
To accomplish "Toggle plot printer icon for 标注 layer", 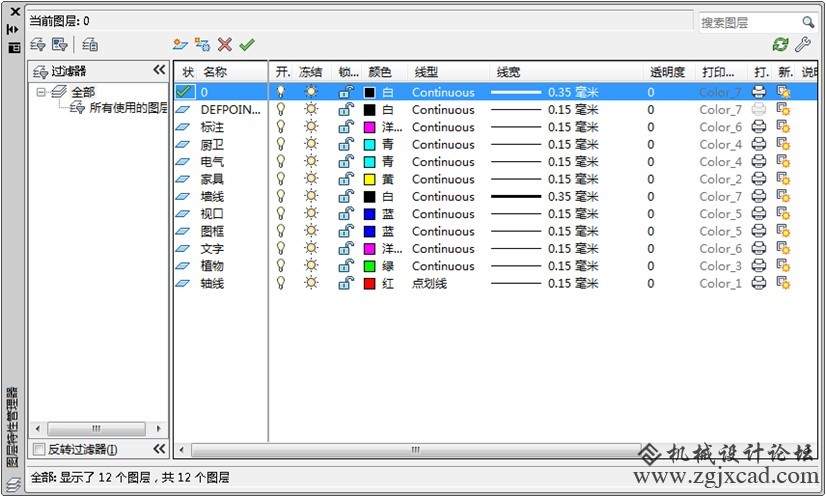I will pyautogui.click(x=759, y=127).
